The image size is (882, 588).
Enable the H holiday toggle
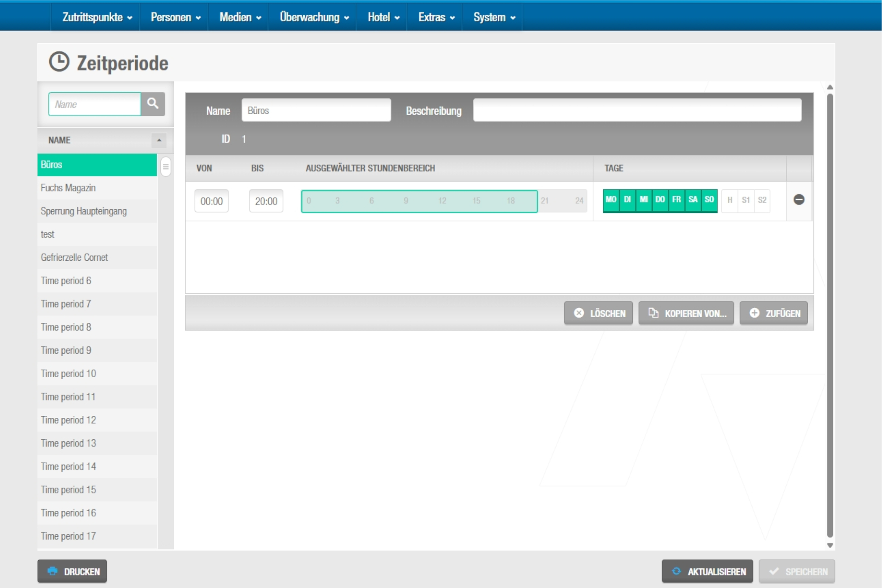tap(730, 200)
